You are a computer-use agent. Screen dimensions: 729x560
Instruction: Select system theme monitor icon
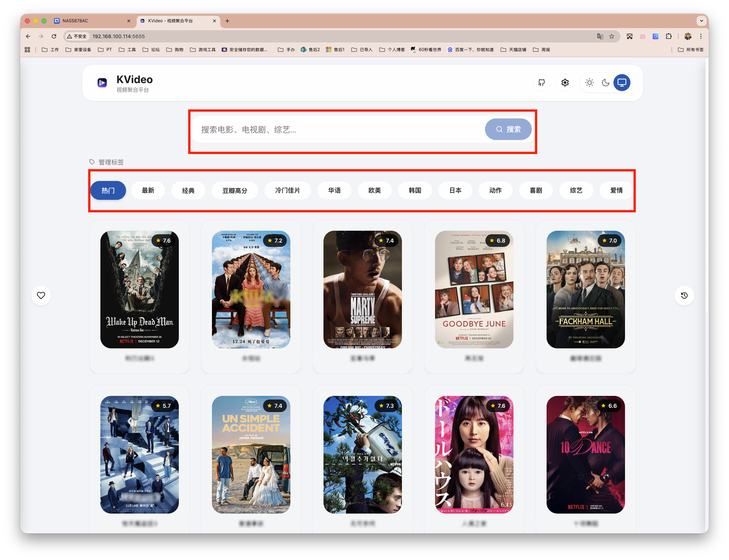point(622,83)
